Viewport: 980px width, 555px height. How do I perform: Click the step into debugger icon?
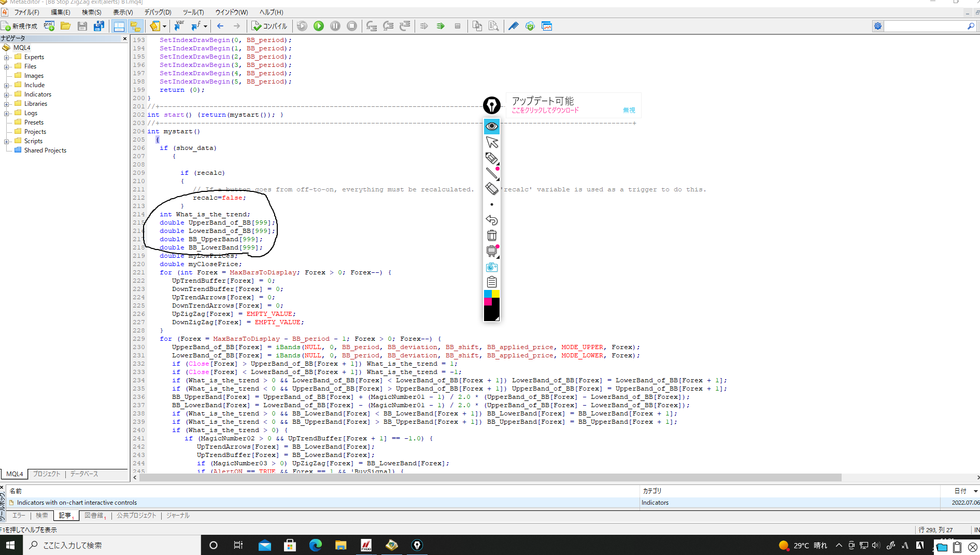point(371,26)
